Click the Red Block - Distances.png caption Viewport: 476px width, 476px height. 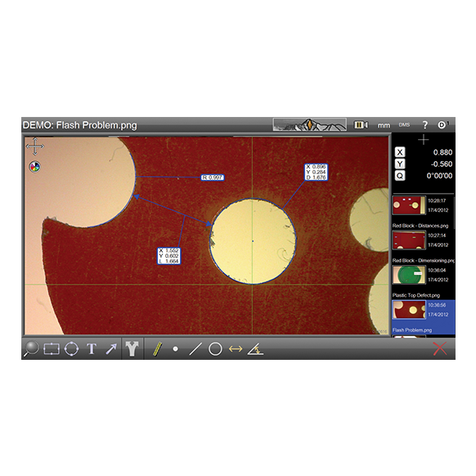(420, 226)
